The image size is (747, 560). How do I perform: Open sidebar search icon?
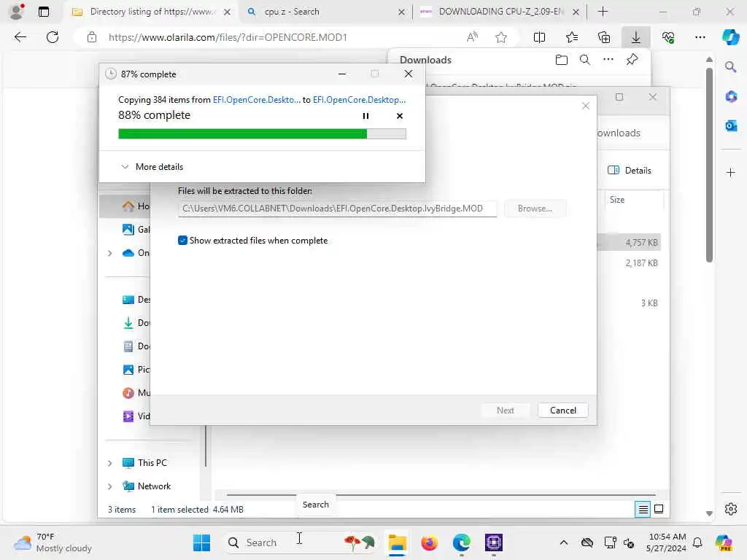click(x=730, y=67)
